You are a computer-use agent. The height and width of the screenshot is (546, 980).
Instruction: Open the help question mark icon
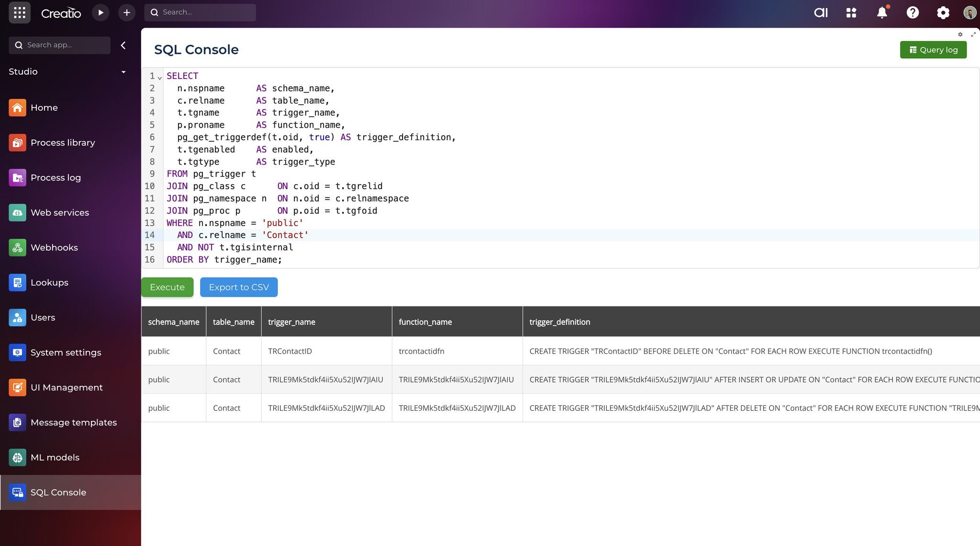pyautogui.click(x=913, y=12)
